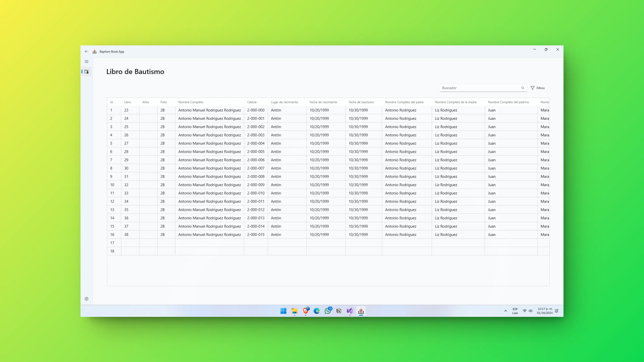This screenshot has height=362, width=644.
Task: Open the hamburger navigation menu
Action: (x=87, y=61)
